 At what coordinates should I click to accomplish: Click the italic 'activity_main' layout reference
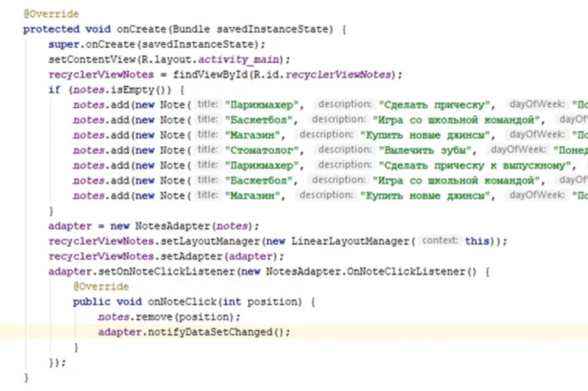(x=238, y=59)
